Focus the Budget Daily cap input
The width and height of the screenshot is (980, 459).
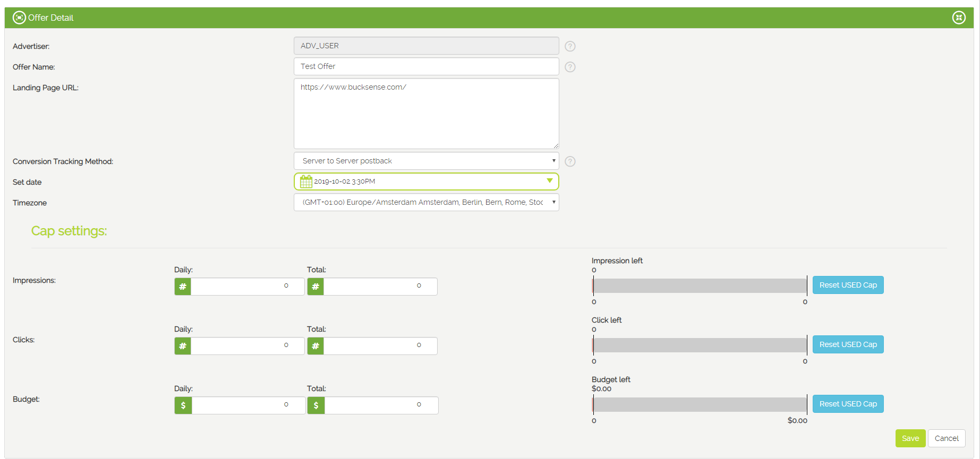[x=249, y=405]
